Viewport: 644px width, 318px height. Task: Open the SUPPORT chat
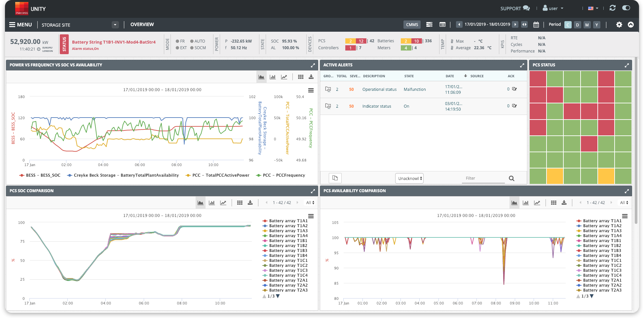[x=515, y=8]
